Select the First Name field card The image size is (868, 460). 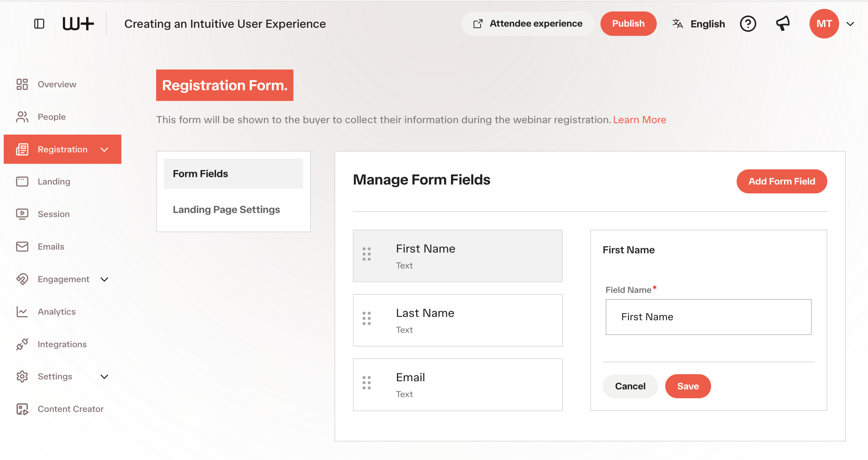click(x=458, y=256)
